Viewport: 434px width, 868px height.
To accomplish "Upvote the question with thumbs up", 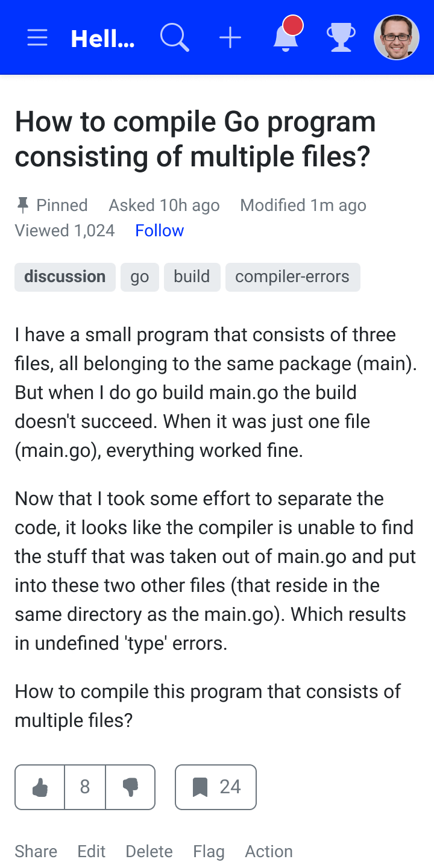I will (x=40, y=787).
